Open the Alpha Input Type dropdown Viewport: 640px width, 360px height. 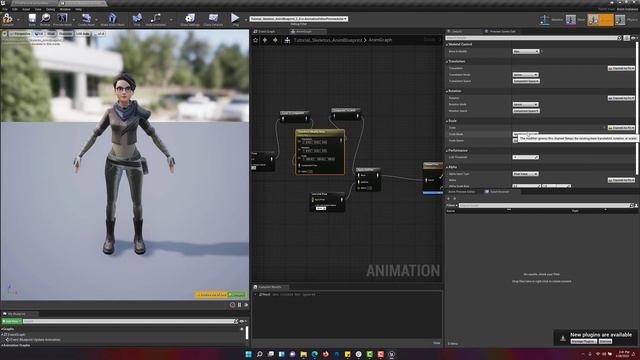526,174
